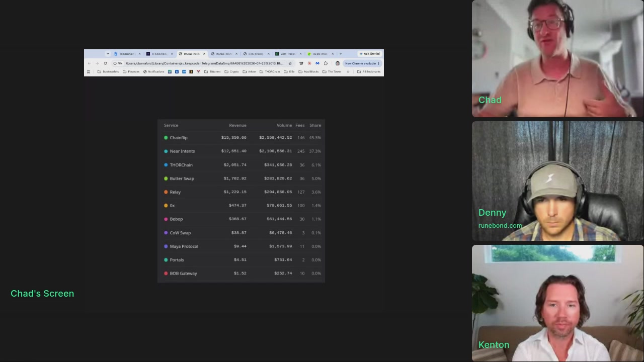Select the Kenton video thumbnail
The image size is (644, 362).
click(557, 303)
